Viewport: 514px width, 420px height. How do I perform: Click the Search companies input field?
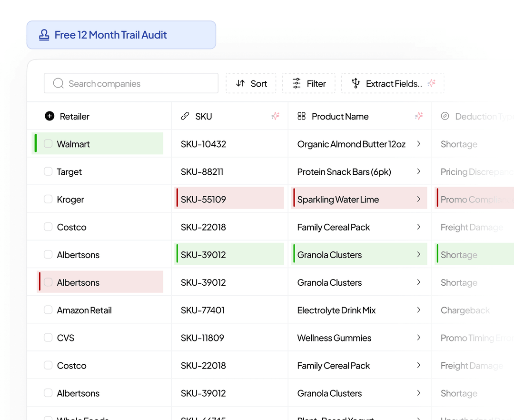click(x=131, y=83)
